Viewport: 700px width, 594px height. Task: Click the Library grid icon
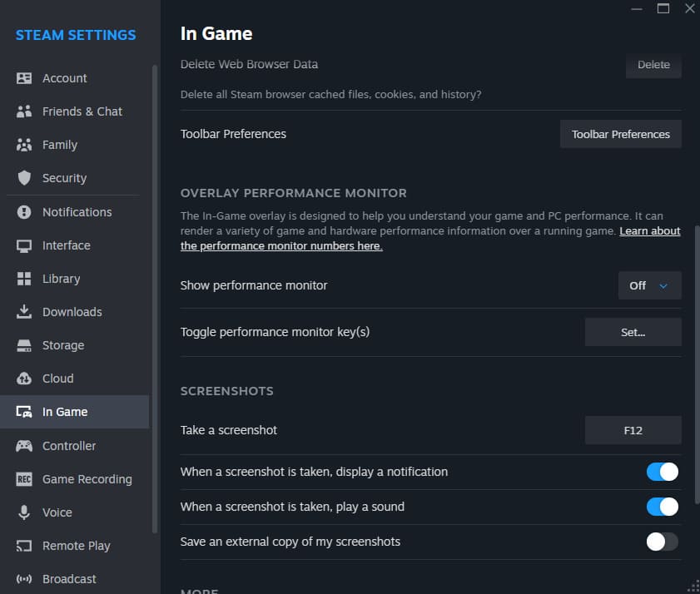coord(24,279)
